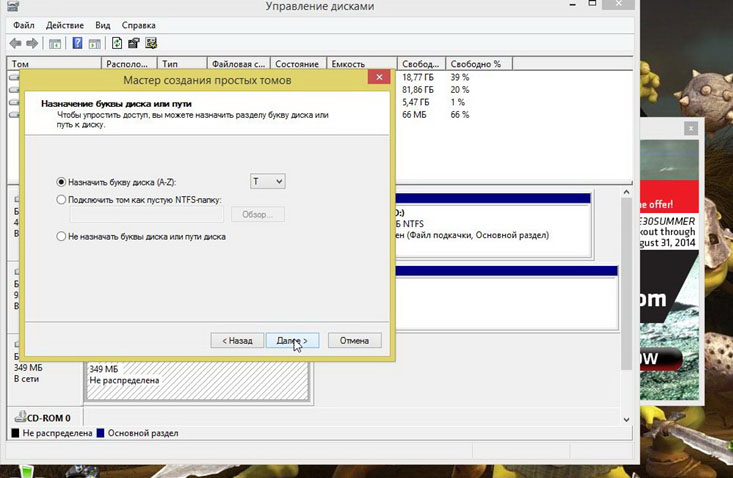Click the Далее > button
Image resolution: width=733 pixels, height=478 pixels.
click(x=293, y=341)
